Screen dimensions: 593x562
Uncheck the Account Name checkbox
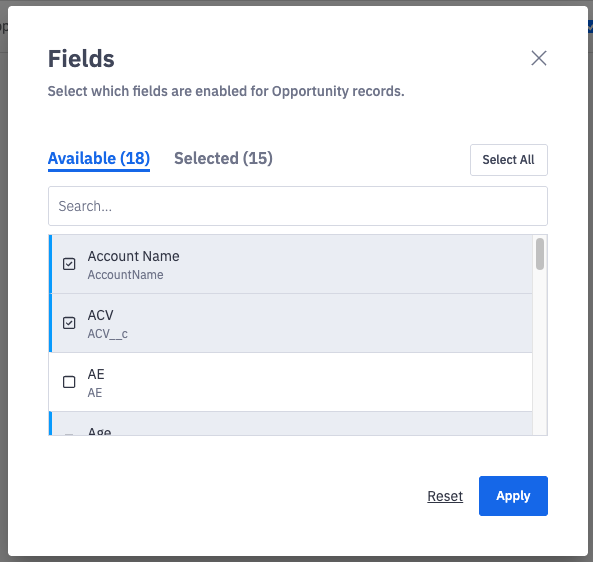point(69,264)
